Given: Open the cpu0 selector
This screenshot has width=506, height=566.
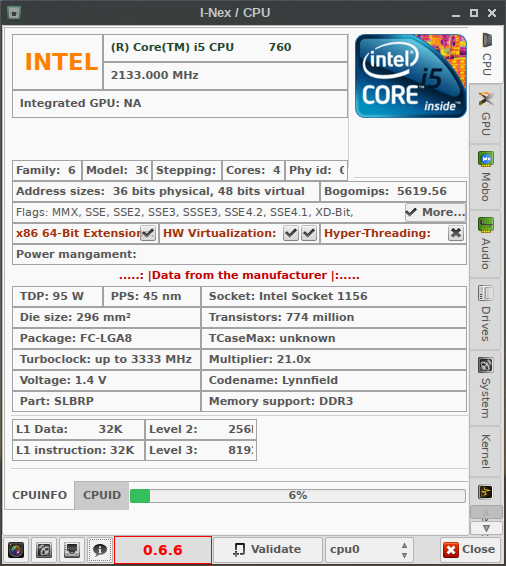Looking at the screenshot, I should (369, 550).
